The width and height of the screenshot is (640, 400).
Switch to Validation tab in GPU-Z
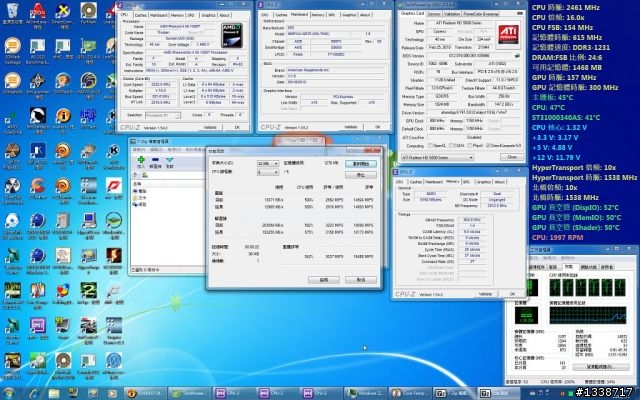point(452,14)
